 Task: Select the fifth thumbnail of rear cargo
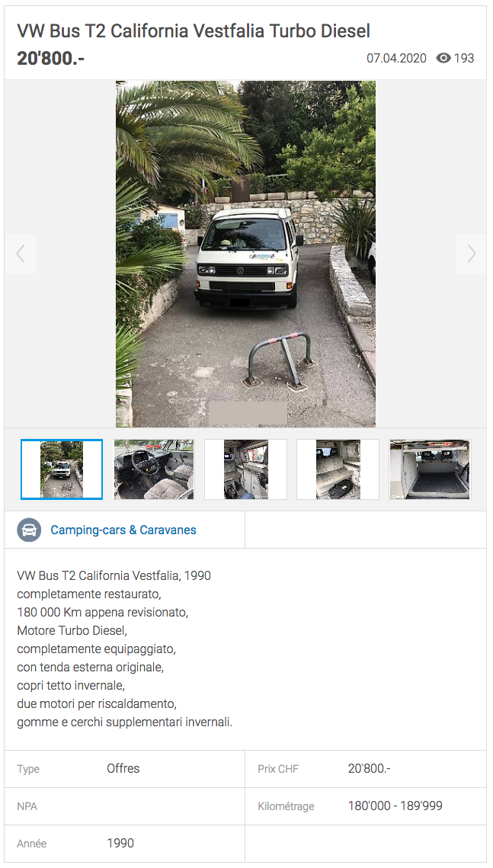430,469
